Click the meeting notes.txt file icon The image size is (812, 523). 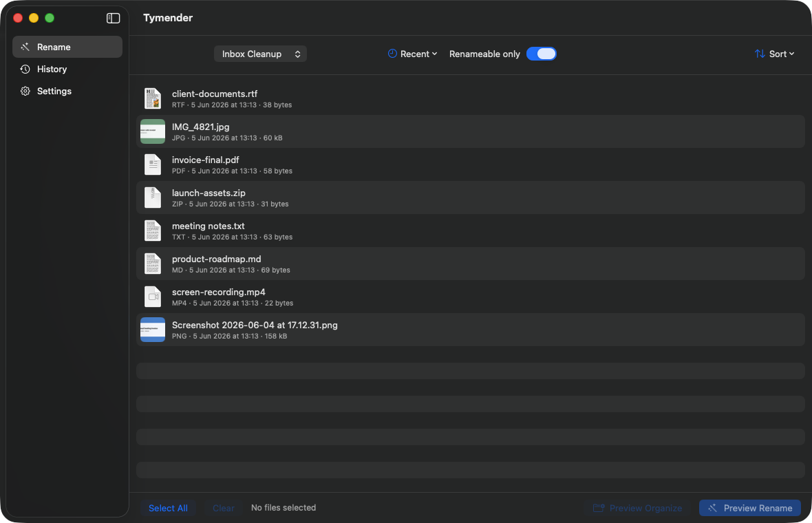coord(153,231)
